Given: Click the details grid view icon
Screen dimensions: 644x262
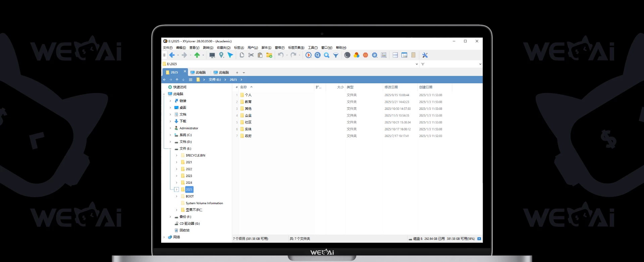Looking at the screenshot, I should tap(384, 55).
